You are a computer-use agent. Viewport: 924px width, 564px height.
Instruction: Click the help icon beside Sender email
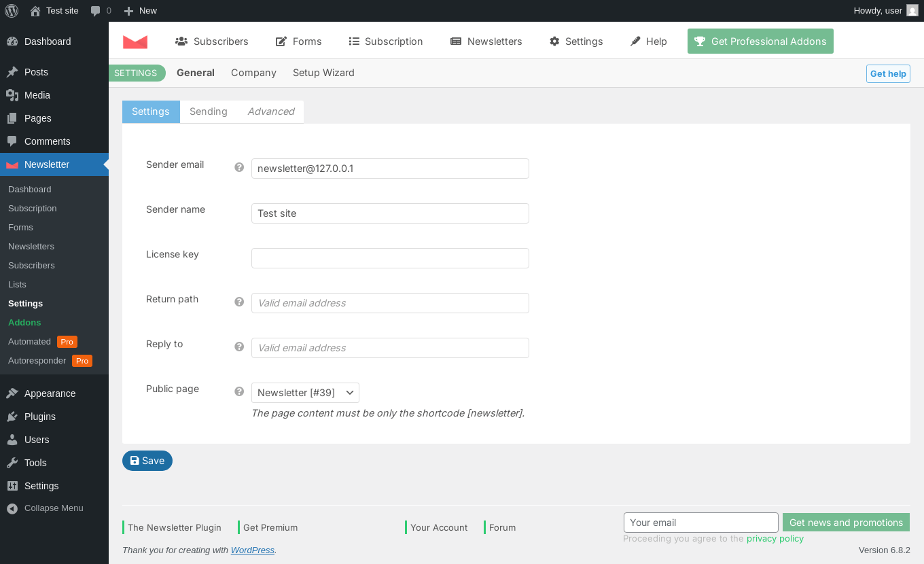click(x=239, y=167)
